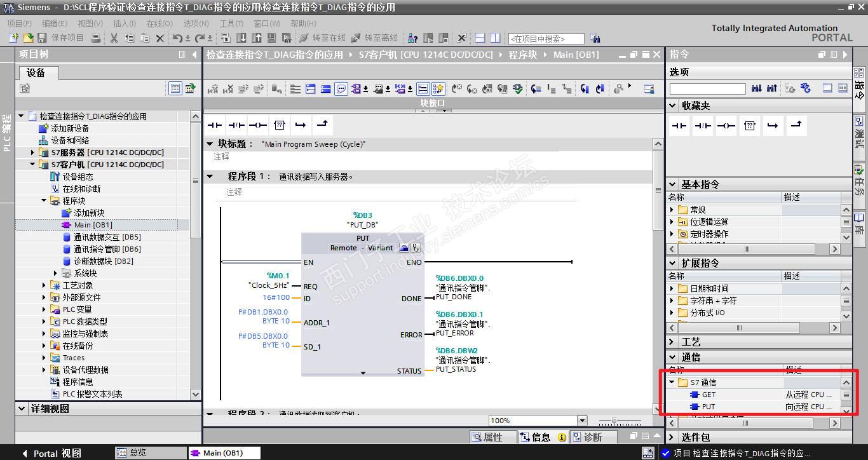This screenshot has width=868, height=460.
Task: Go offline with 转至离线 button
Action: pyautogui.click(x=374, y=38)
